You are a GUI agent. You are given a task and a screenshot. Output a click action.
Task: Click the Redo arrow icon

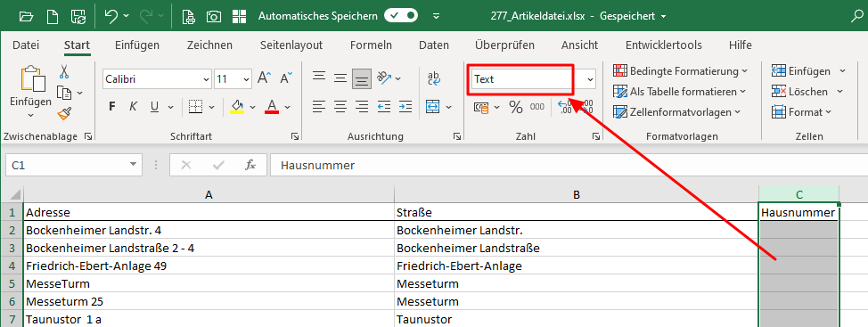coord(146,17)
